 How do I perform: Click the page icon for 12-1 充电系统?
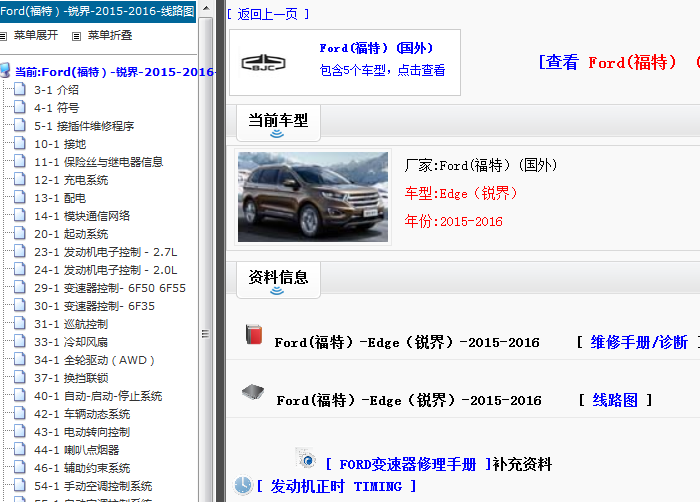(20, 179)
